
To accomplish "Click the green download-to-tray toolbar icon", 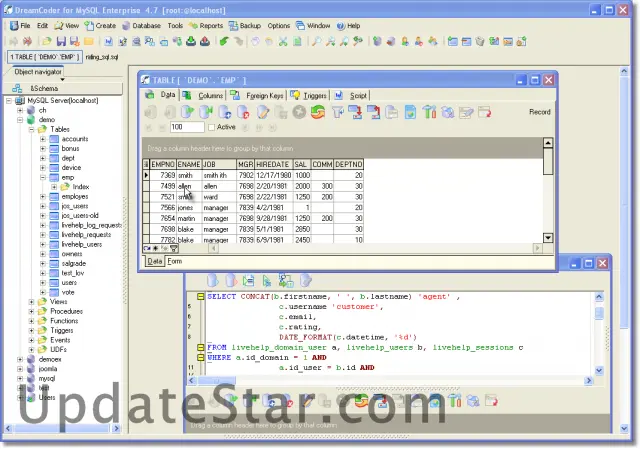I will [191, 41].
